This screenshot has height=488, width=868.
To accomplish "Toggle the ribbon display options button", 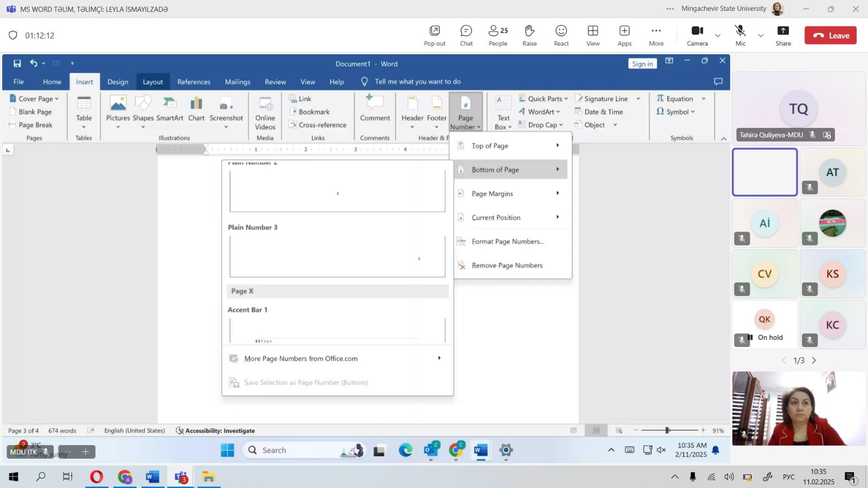I will (x=669, y=61).
